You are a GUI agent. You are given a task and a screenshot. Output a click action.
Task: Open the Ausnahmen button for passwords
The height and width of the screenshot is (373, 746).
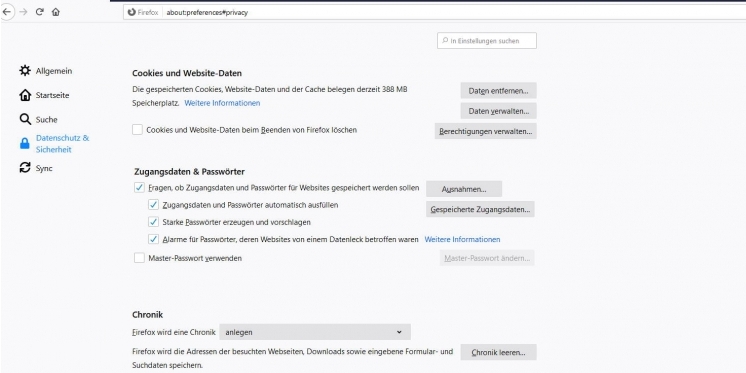464,189
